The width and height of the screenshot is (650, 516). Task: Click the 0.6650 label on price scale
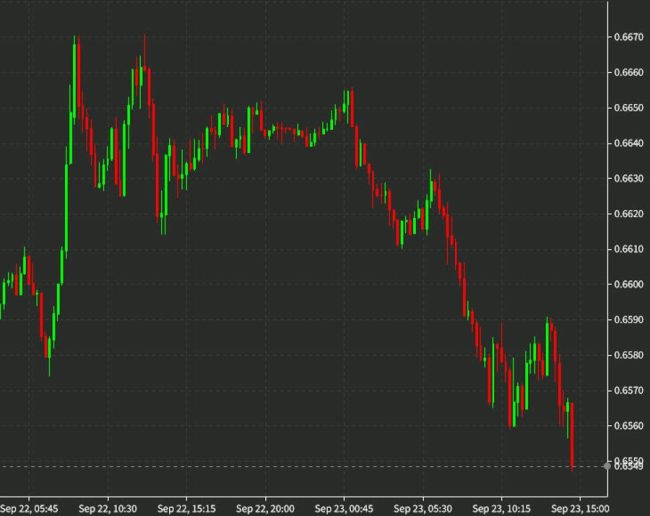[x=626, y=107]
